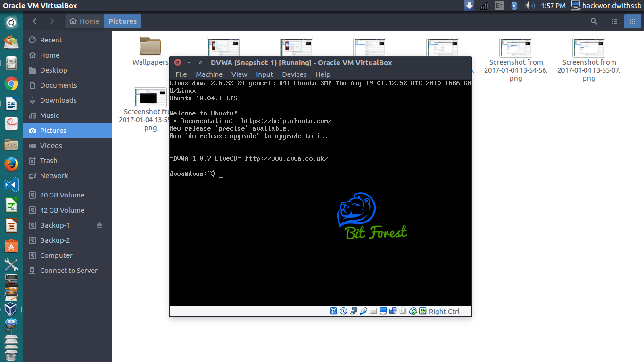
Task: Open 20 GB Volume in the sidebar
Action: (67, 195)
